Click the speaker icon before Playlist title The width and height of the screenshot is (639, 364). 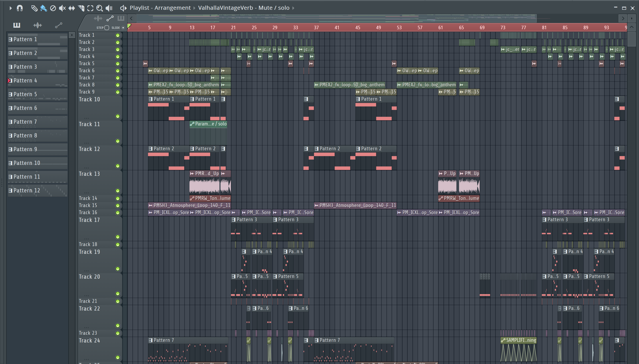pyautogui.click(x=123, y=8)
